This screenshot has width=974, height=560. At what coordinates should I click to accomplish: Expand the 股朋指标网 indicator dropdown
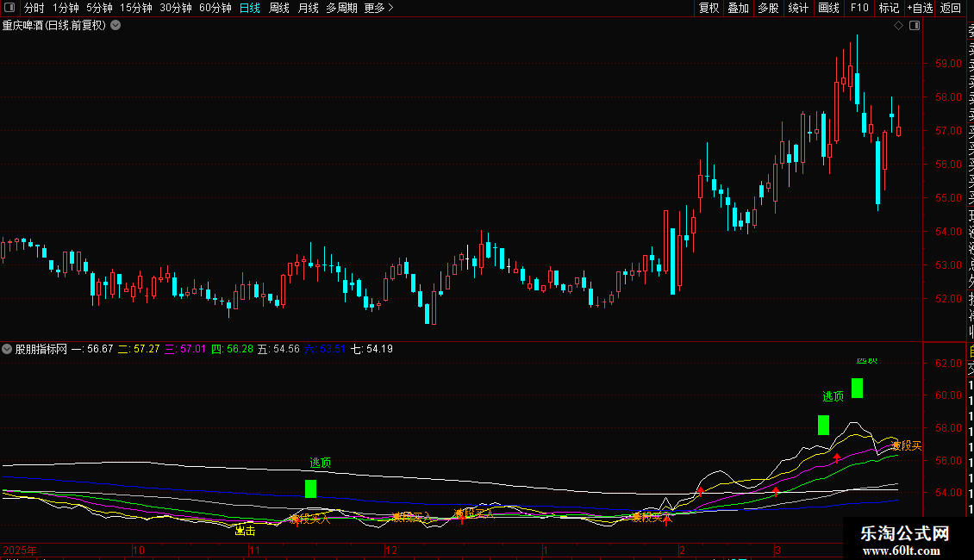[x=8, y=350]
